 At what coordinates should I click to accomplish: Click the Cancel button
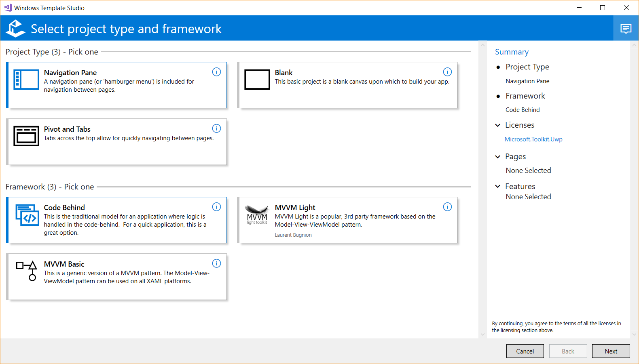[525, 351]
